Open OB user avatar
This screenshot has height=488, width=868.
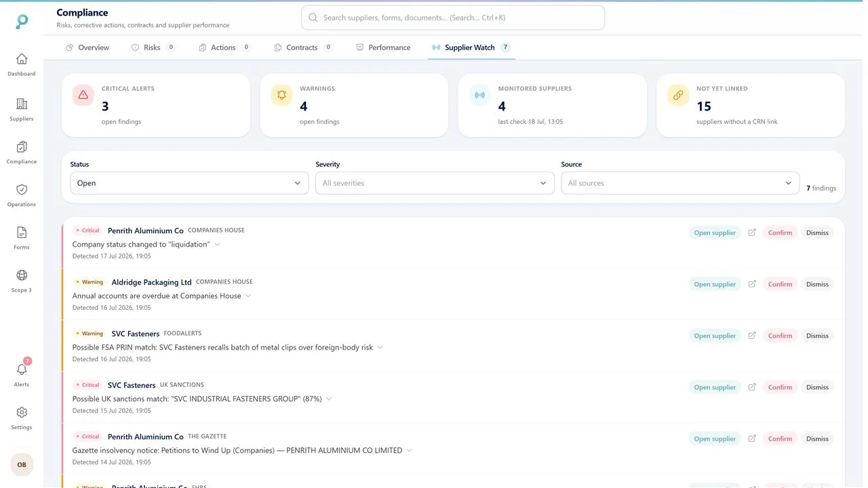22,465
